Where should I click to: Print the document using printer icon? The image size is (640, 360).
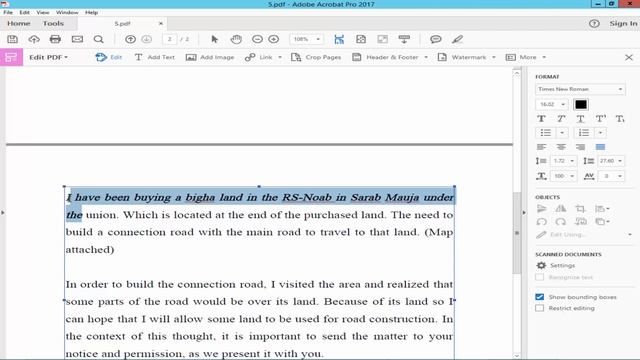click(55, 39)
